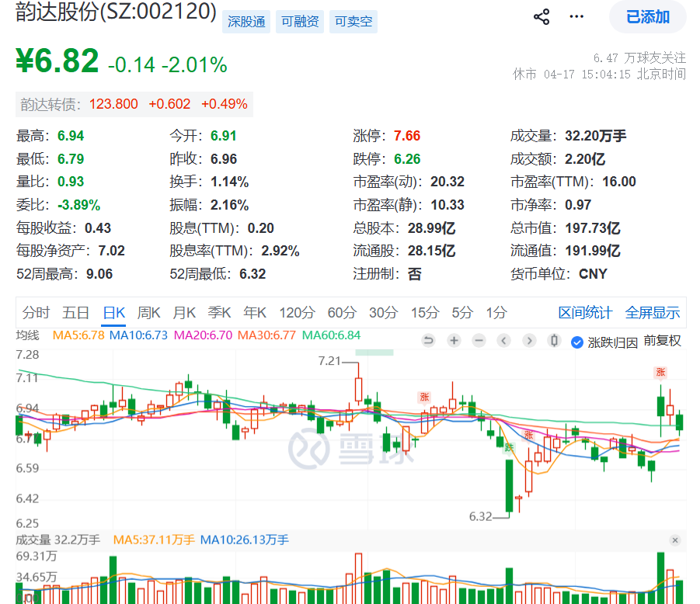The width and height of the screenshot is (700, 604).
Task: Click the 涨 marker at chart's top right
Action: pyautogui.click(x=660, y=372)
